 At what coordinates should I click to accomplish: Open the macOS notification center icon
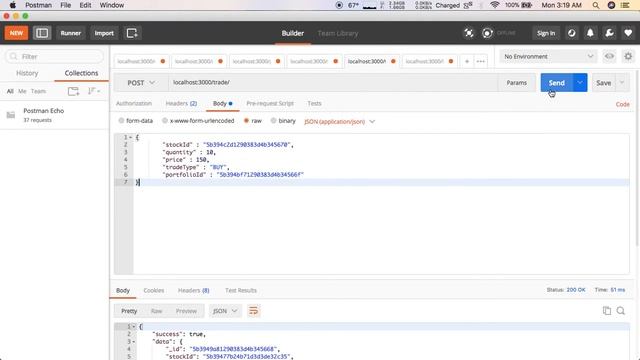pos(625,5)
